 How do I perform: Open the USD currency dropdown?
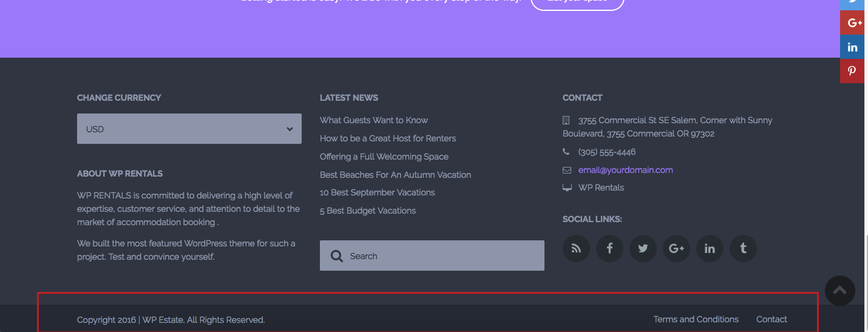[x=189, y=129]
